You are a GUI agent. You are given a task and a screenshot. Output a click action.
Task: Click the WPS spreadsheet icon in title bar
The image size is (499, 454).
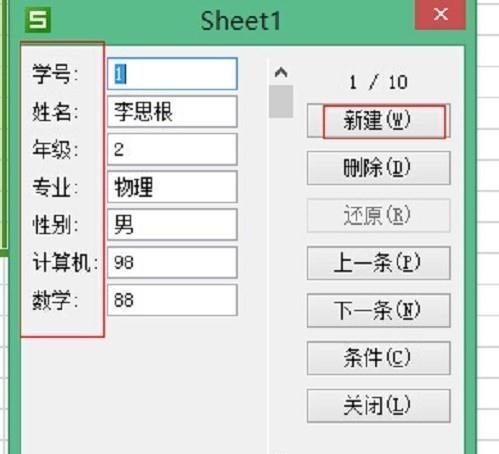pos(38,20)
